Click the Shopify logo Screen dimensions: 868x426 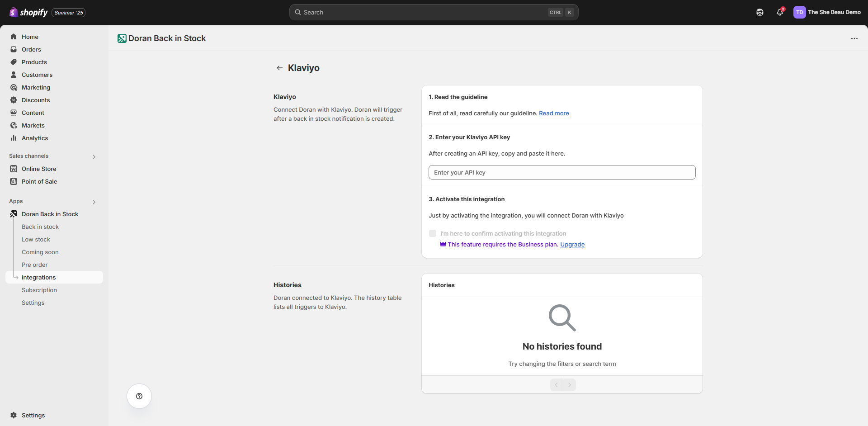(x=28, y=12)
